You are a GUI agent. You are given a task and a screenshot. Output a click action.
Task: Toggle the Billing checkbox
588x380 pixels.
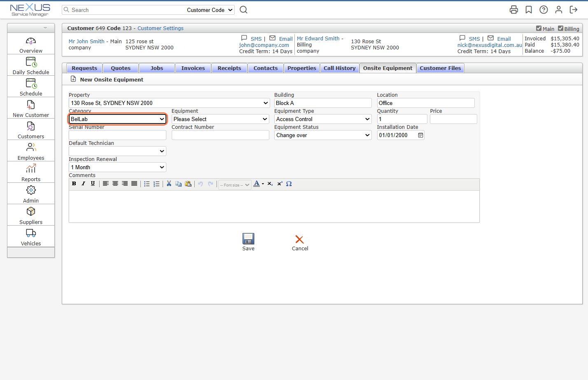point(560,28)
